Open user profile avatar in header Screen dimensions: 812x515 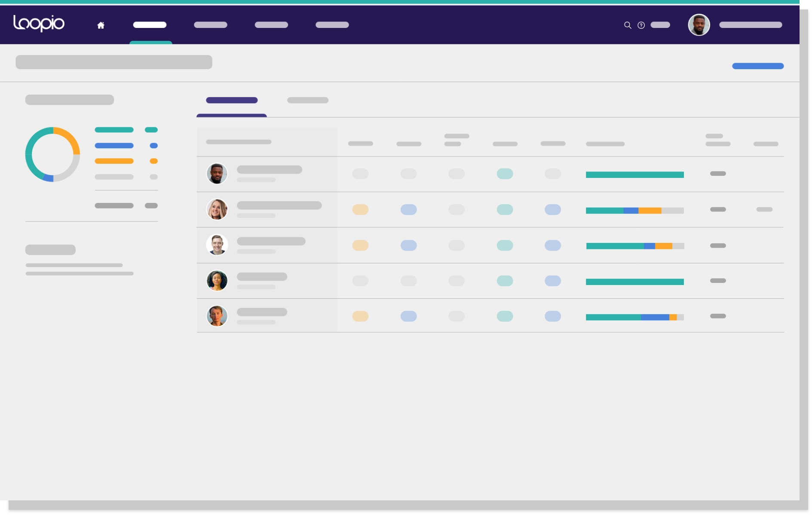(699, 25)
